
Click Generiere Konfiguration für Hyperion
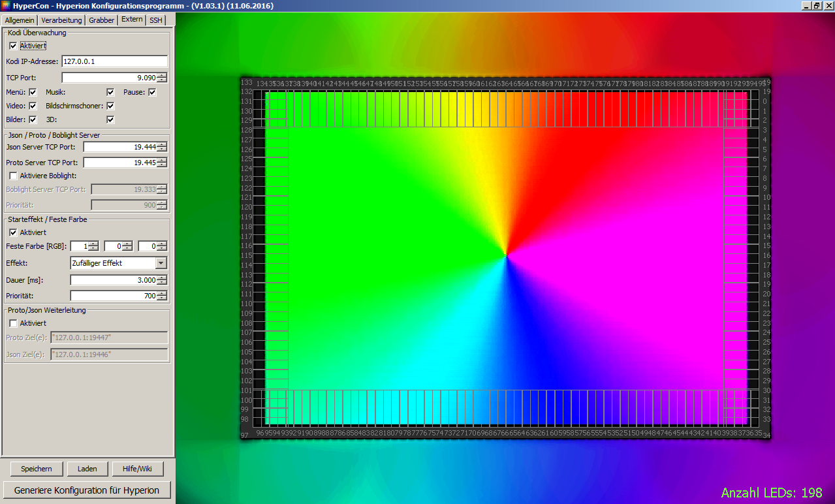[x=87, y=490]
